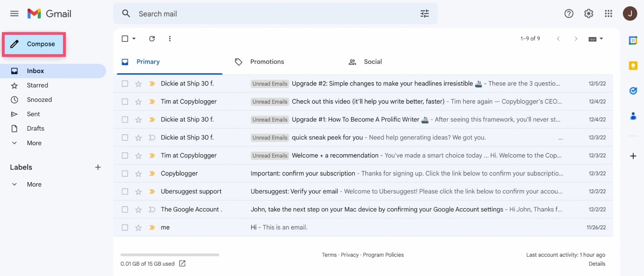Select the quick sneak peek email checkbox
Screen dimensions: 644x276
(x=125, y=138)
